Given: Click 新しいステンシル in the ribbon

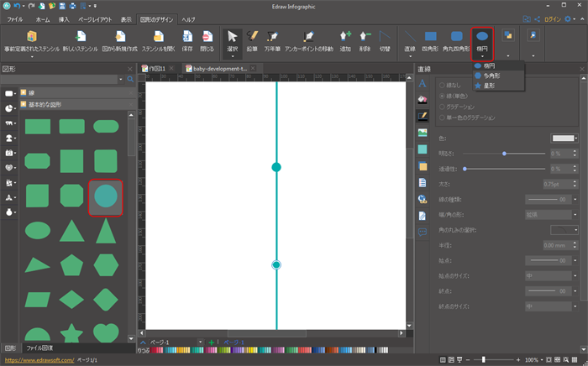Looking at the screenshot, I should (80, 40).
